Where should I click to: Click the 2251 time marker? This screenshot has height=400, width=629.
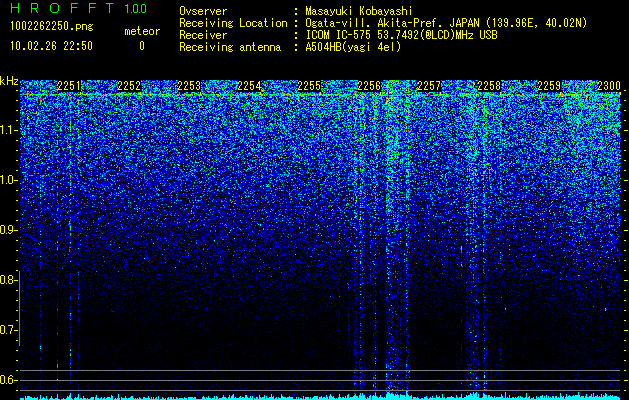[69, 86]
